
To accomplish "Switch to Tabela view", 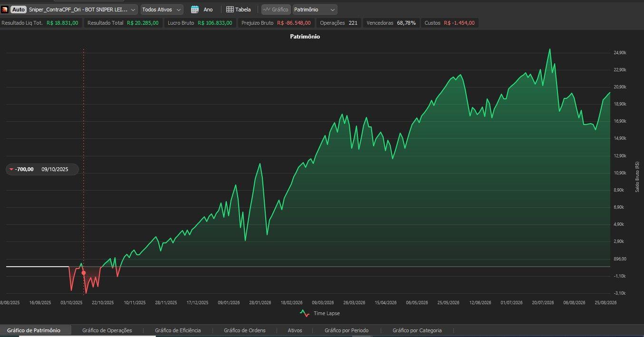I will point(239,10).
